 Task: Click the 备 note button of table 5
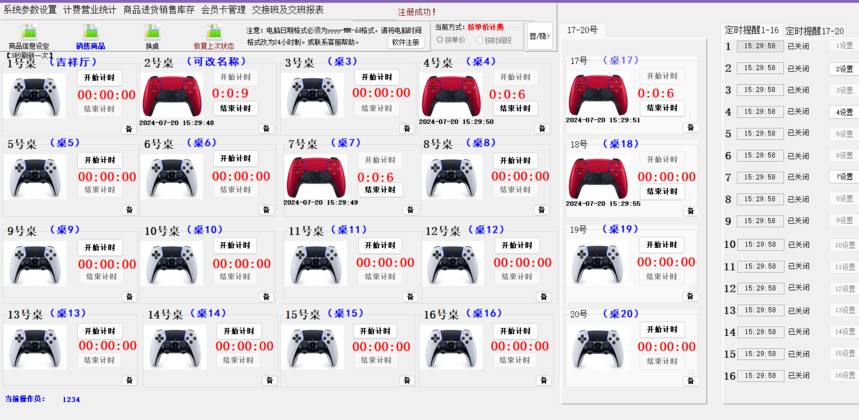pyautogui.click(x=129, y=210)
